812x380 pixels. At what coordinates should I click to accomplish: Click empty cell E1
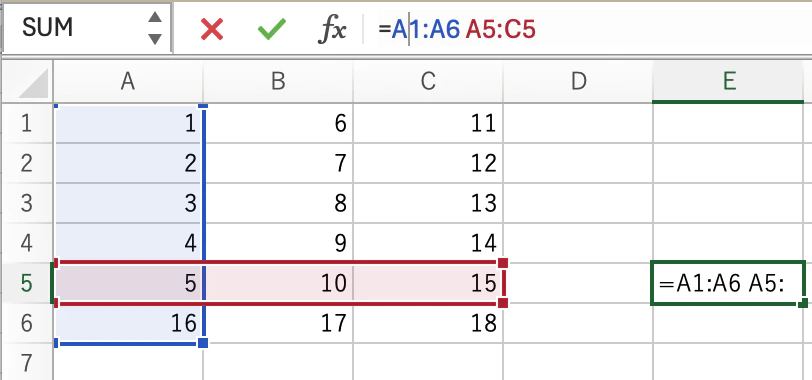[x=728, y=123]
